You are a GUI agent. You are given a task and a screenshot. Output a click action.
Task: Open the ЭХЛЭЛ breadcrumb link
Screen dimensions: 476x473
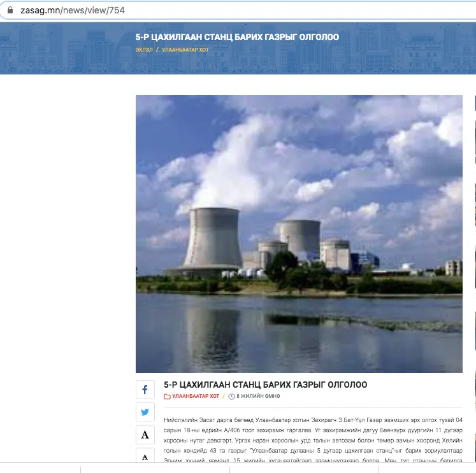[144, 50]
